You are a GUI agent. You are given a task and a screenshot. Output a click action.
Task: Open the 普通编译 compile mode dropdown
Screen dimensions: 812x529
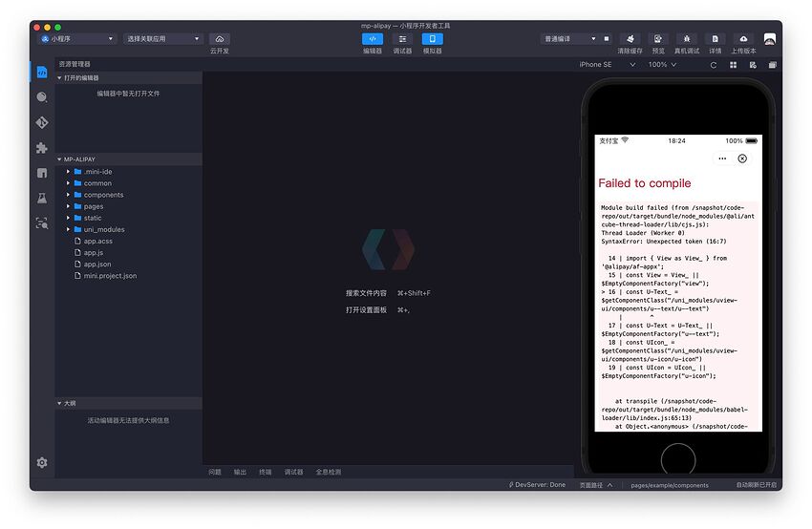(x=569, y=39)
